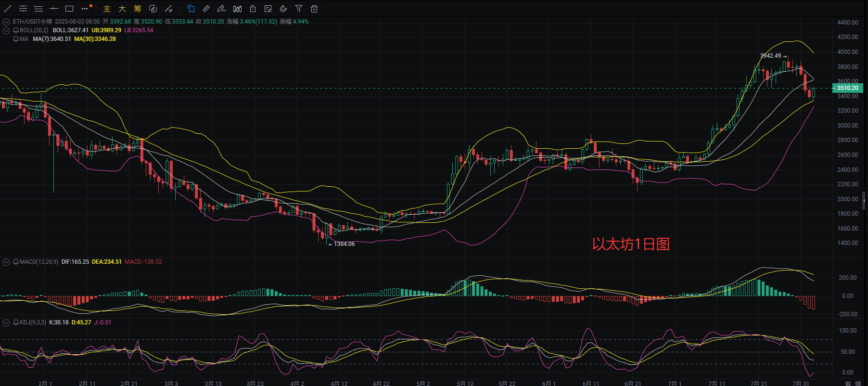Click the 大 toolbar button
This screenshot has height=386, width=868.
pos(122,9)
